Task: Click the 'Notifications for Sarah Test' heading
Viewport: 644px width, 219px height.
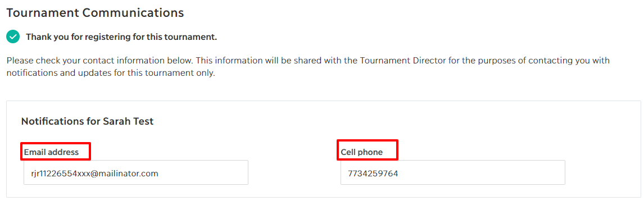Action: coord(88,121)
